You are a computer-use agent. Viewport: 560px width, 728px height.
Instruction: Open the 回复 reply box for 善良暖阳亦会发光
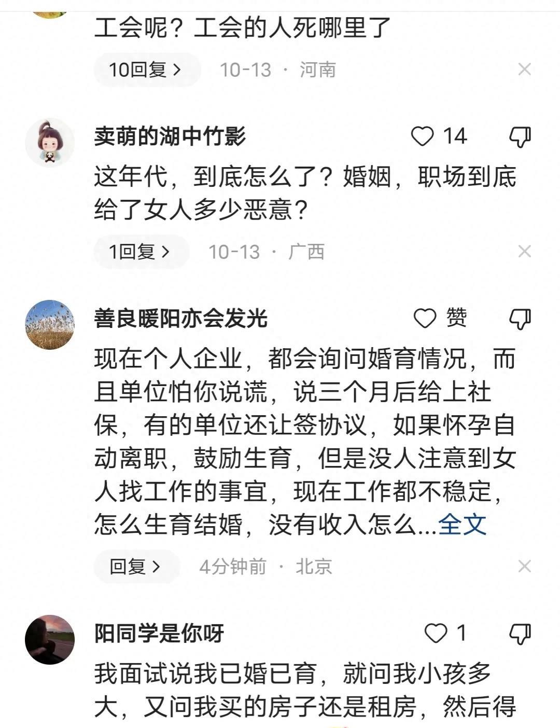(x=136, y=567)
